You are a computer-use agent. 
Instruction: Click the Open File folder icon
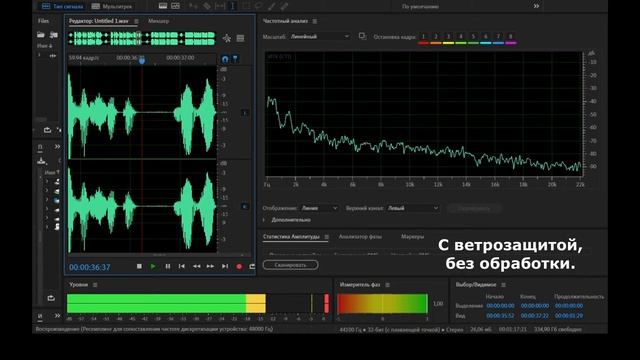[41, 35]
